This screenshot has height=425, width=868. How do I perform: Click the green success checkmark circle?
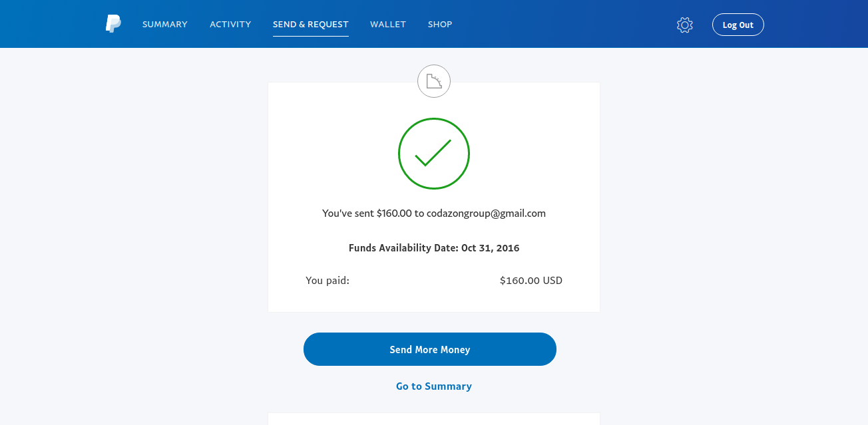[434, 154]
